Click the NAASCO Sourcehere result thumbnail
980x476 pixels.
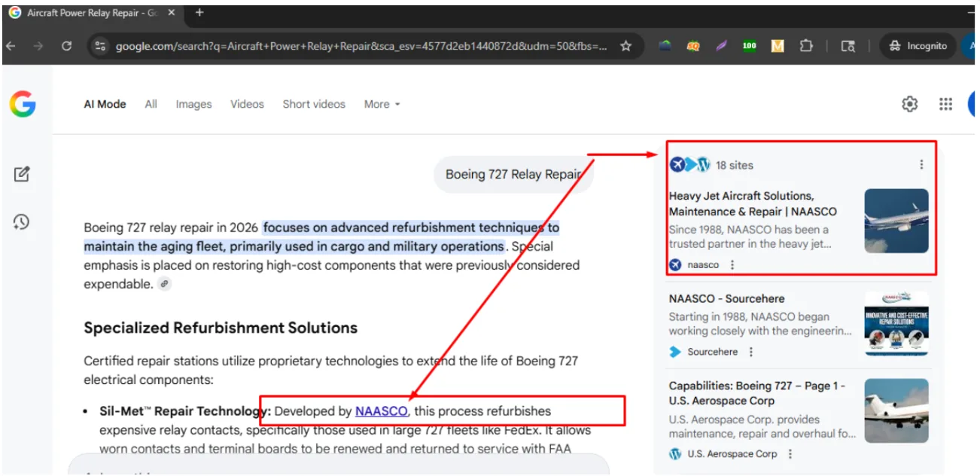(896, 324)
